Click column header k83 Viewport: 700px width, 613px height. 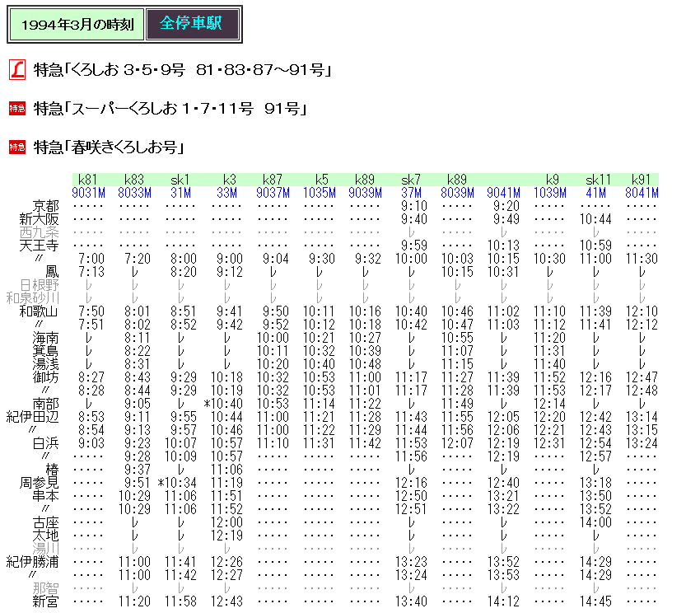tap(134, 180)
